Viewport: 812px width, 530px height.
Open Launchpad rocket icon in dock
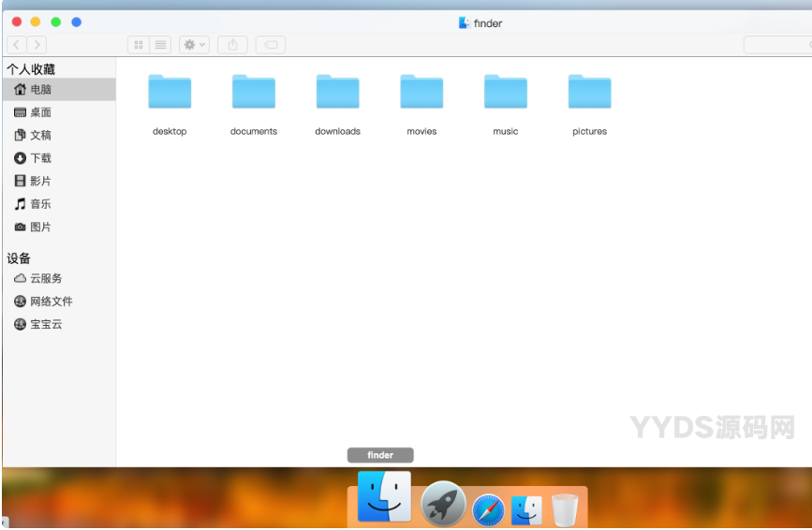443,505
